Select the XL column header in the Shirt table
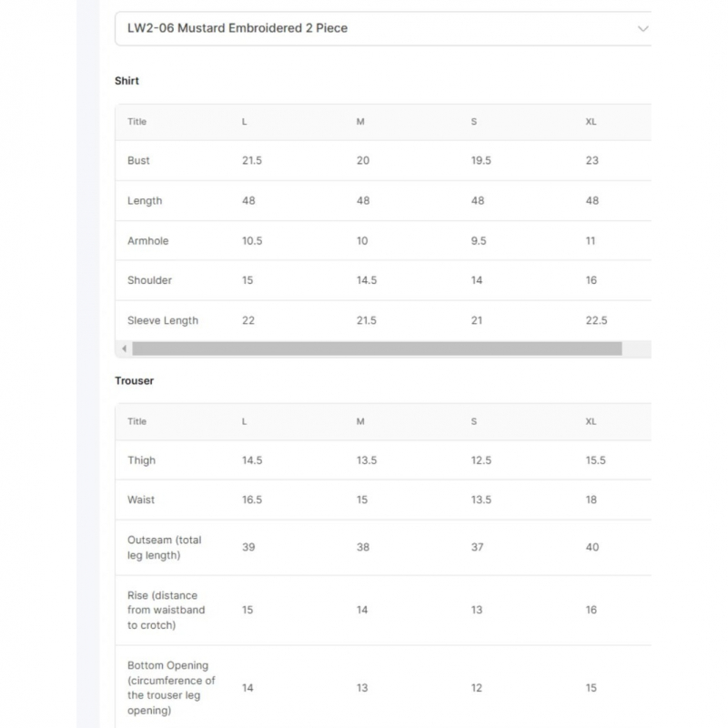The height and width of the screenshot is (728, 728). (x=591, y=122)
